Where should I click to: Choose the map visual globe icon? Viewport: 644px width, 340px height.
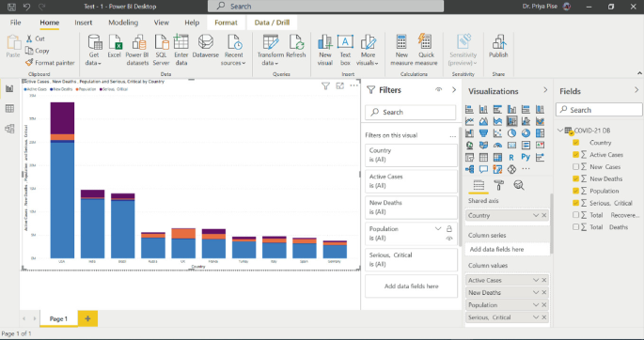point(469,146)
